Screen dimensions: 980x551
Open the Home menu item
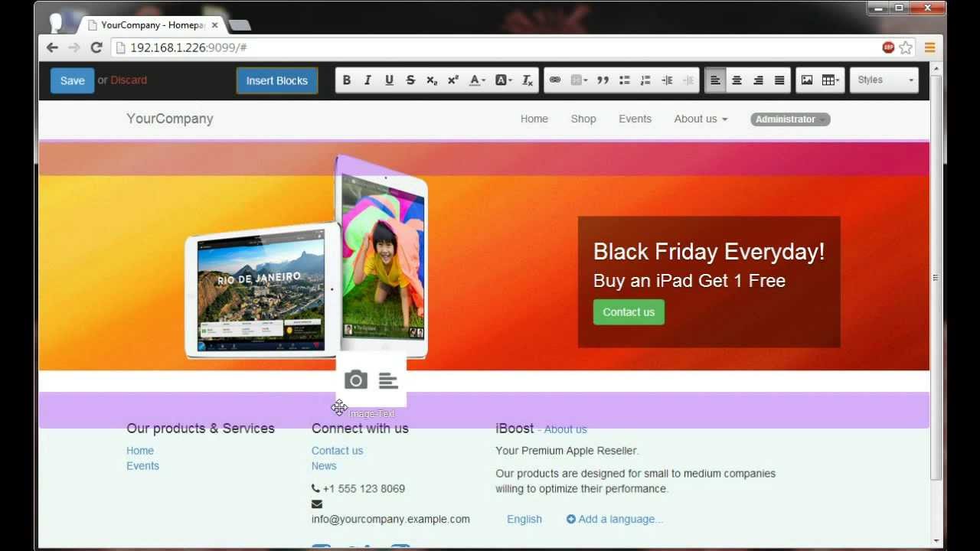tap(534, 119)
